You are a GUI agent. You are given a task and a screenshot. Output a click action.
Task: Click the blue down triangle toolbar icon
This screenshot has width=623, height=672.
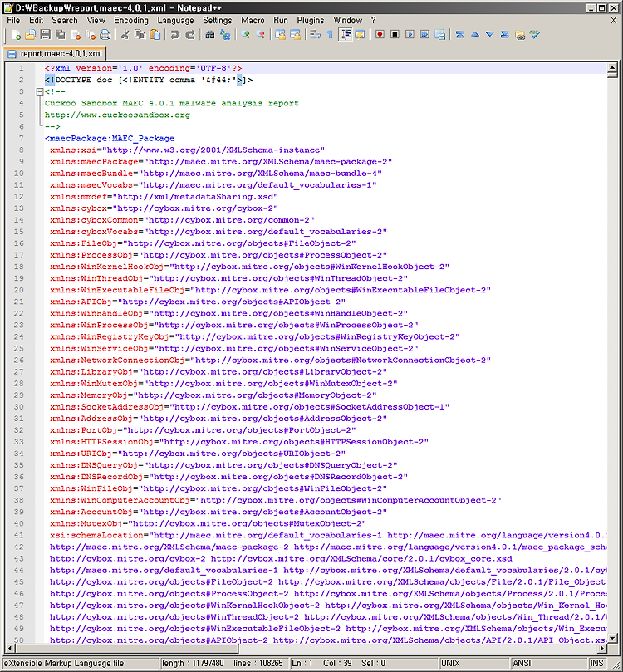490,35
